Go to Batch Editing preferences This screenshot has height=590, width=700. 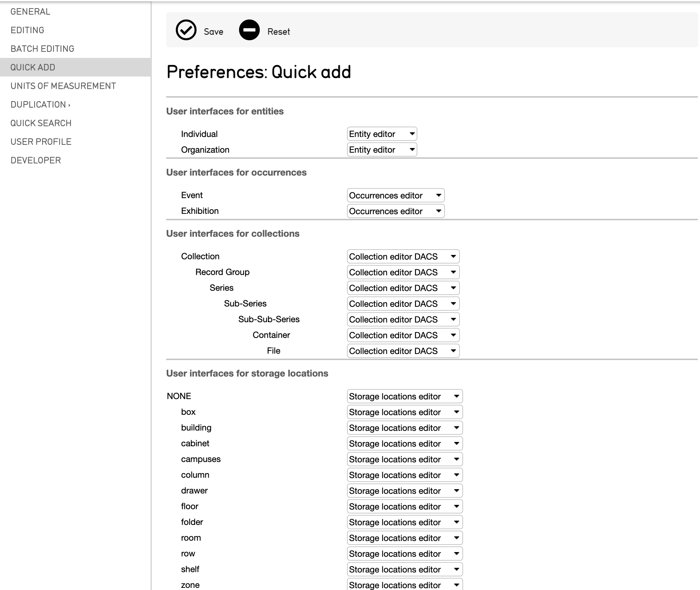[x=42, y=49]
